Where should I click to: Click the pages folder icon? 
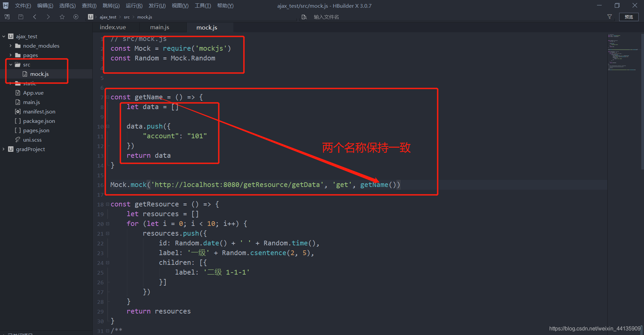coord(18,55)
